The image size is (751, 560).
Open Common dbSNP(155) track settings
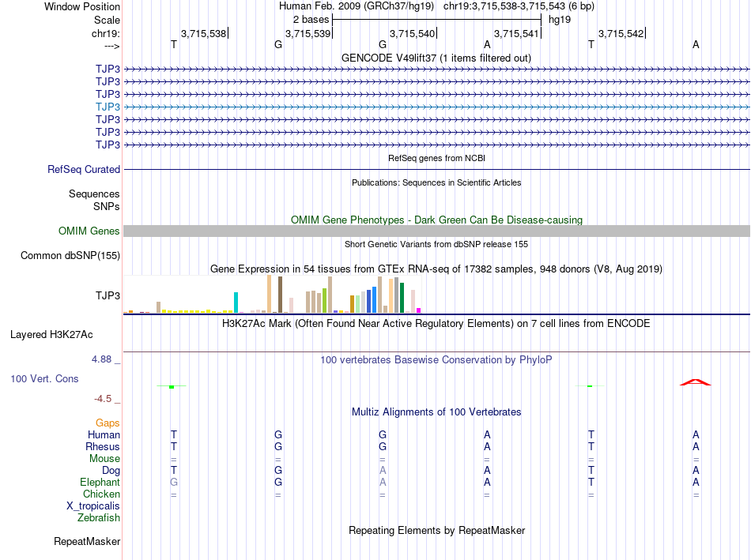click(70, 256)
